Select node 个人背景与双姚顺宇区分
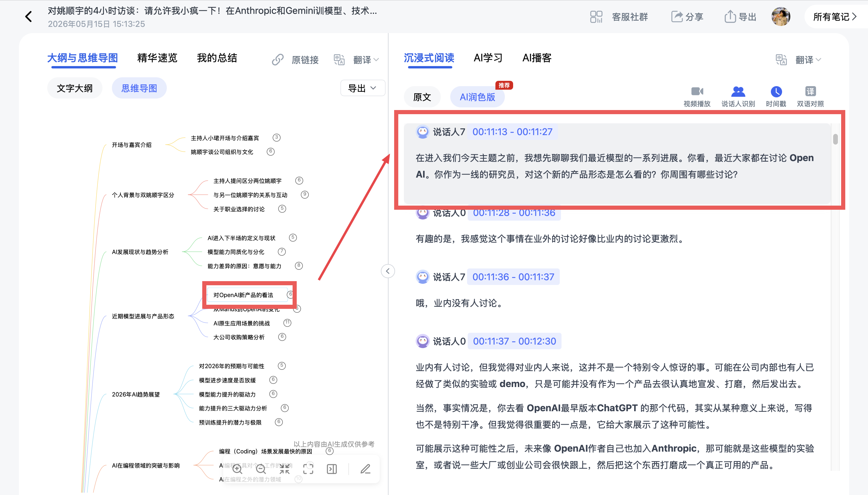Viewport: 868px width, 495px height. (x=143, y=195)
